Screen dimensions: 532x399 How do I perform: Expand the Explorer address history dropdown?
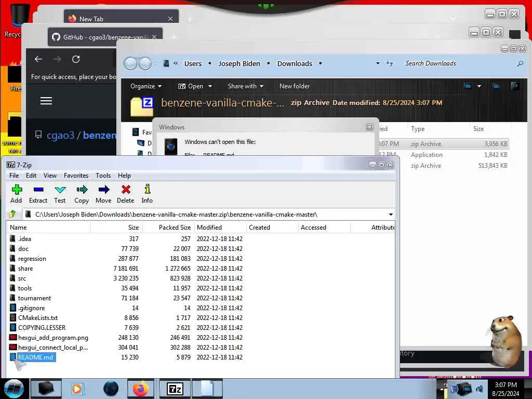pyautogui.click(x=378, y=63)
